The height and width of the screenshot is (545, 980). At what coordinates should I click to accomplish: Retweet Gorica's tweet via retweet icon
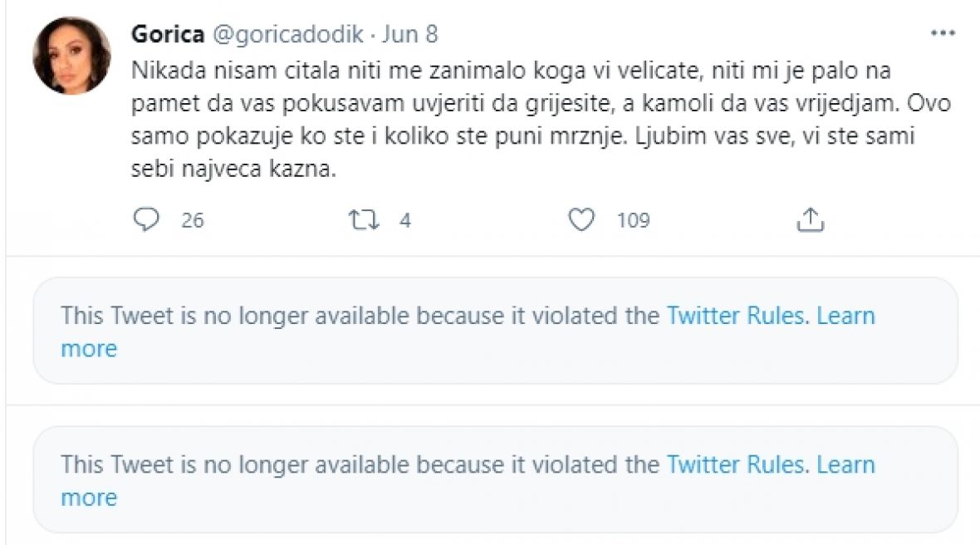[363, 219]
